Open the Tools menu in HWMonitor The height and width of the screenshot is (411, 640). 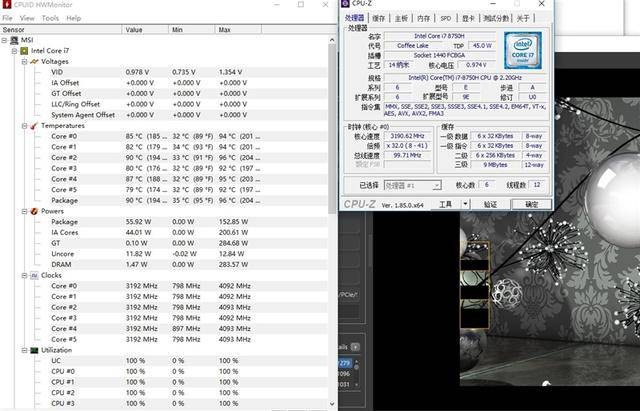tap(49, 18)
